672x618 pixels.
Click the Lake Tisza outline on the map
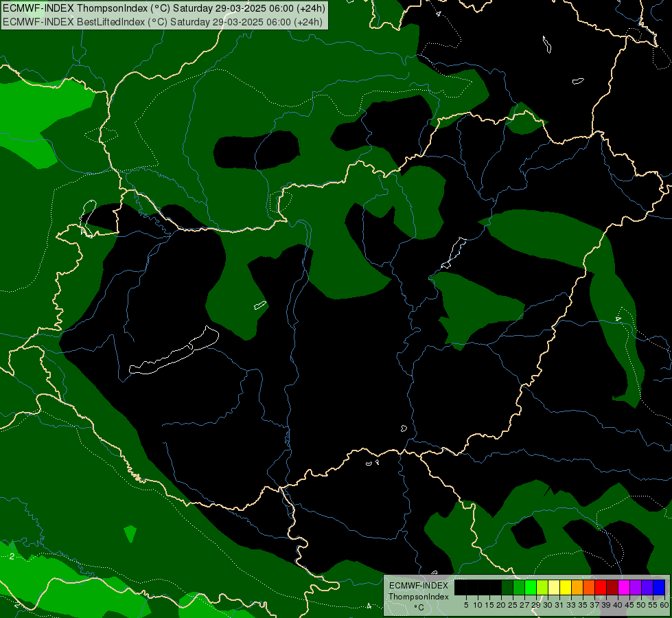point(454,253)
